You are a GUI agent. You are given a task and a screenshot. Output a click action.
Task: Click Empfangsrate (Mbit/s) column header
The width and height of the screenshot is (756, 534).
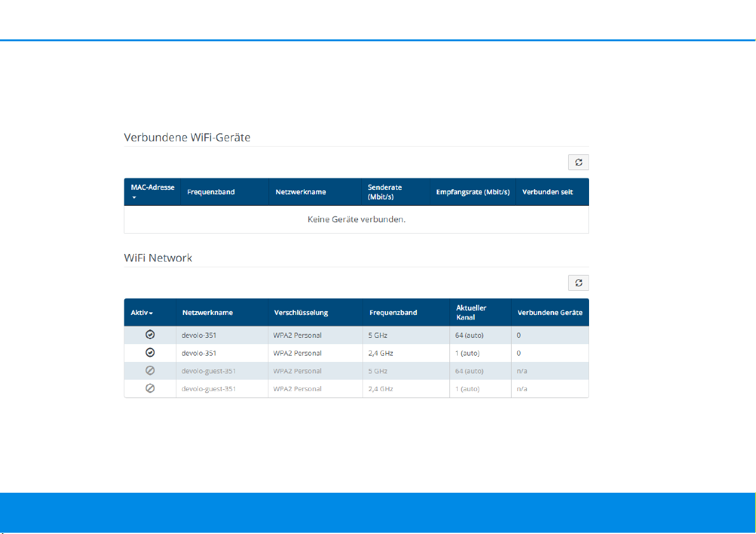tap(473, 192)
